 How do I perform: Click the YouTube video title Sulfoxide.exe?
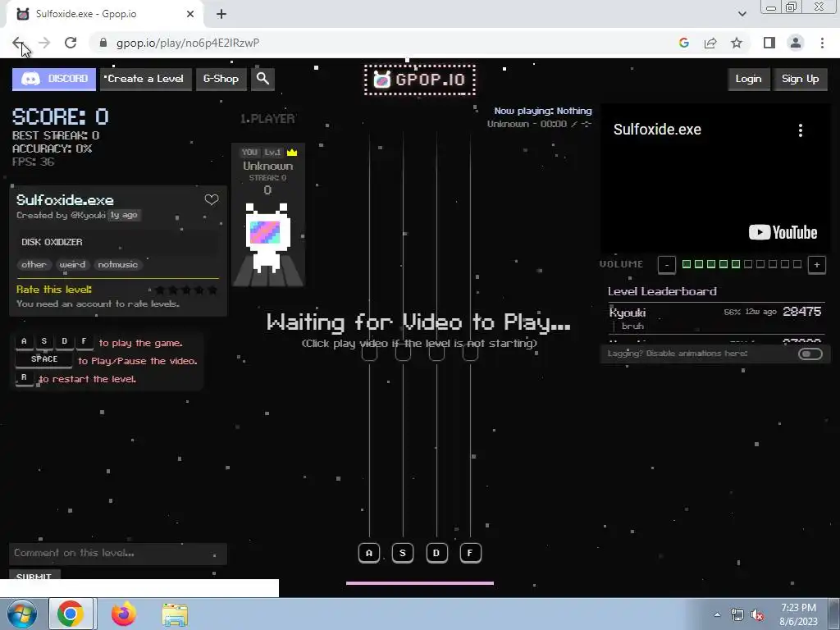tap(657, 130)
